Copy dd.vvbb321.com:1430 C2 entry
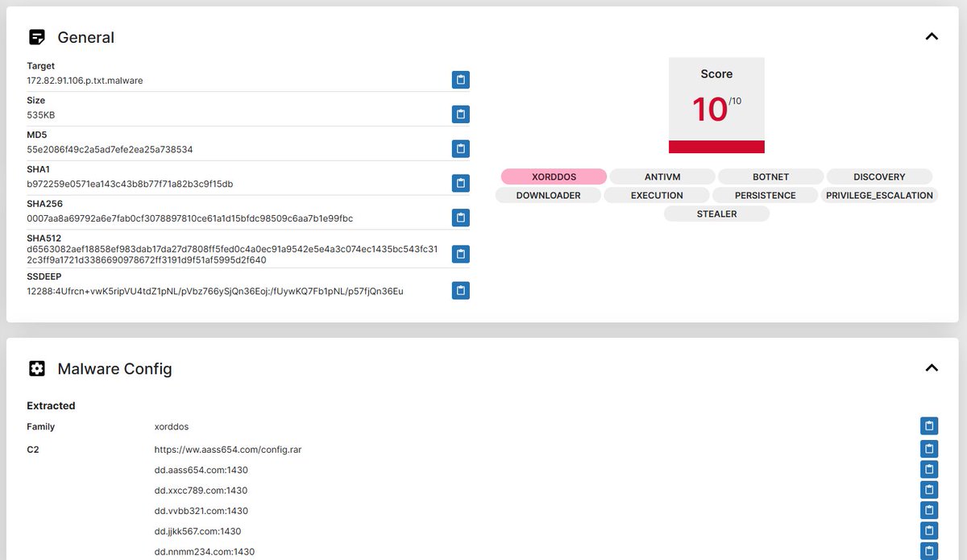The height and width of the screenshot is (560, 967). (x=929, y=511)
